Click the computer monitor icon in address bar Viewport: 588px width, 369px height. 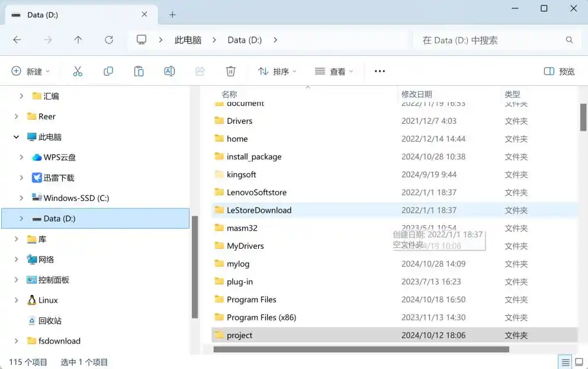pos(142,40)
